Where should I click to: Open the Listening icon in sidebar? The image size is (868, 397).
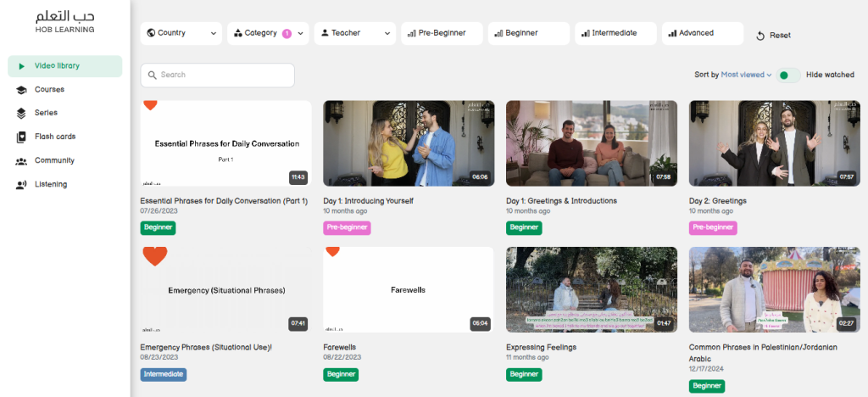[x=21, y=185]
